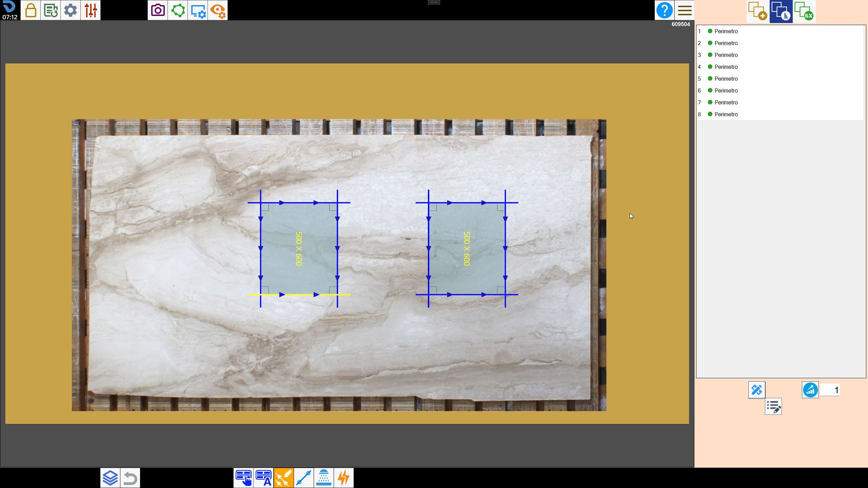The width and height of the screenshot is (868, 488).
Task: Open the blue help question mark
Action: [x=665, y=10]
